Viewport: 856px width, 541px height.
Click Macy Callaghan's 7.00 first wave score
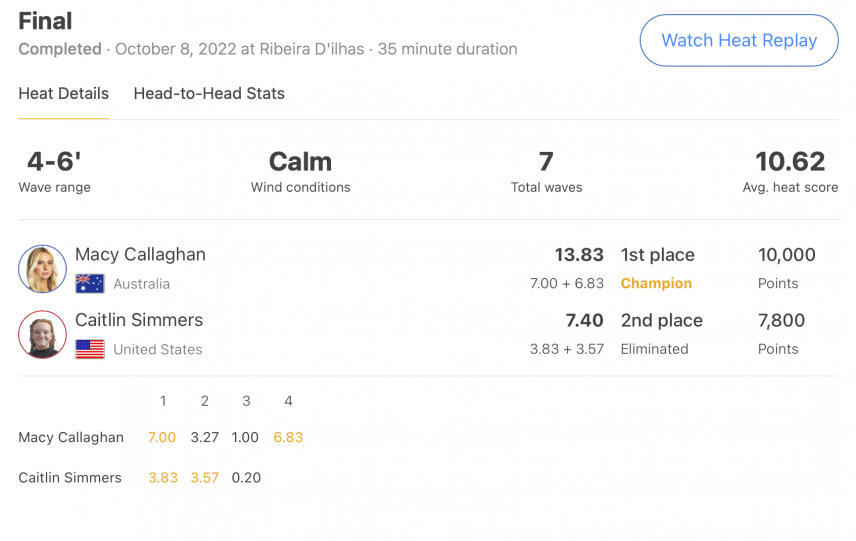(x=162, y=437)
